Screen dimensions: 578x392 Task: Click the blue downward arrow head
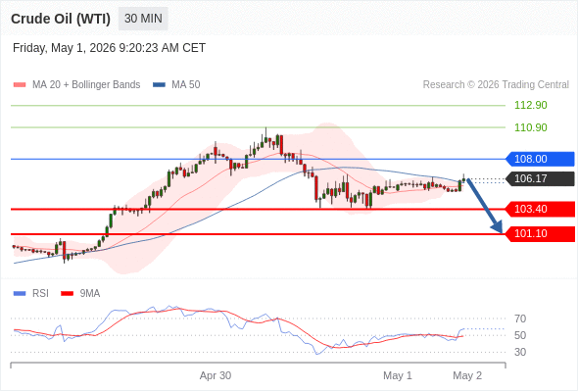pos(498,226)
